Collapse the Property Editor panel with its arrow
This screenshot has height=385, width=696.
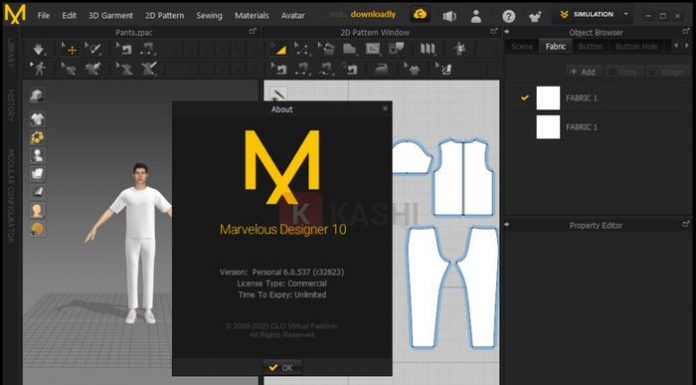(x=507, y=225)
